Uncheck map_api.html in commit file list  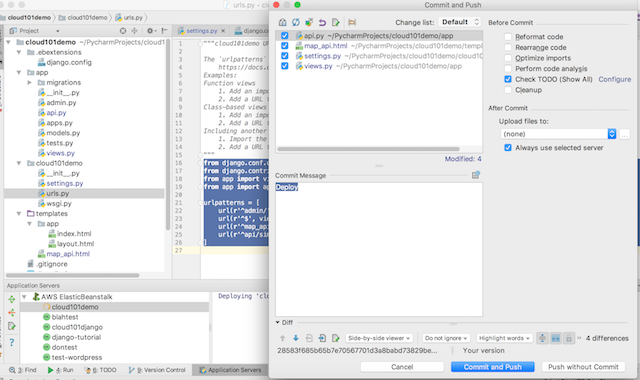284,46
